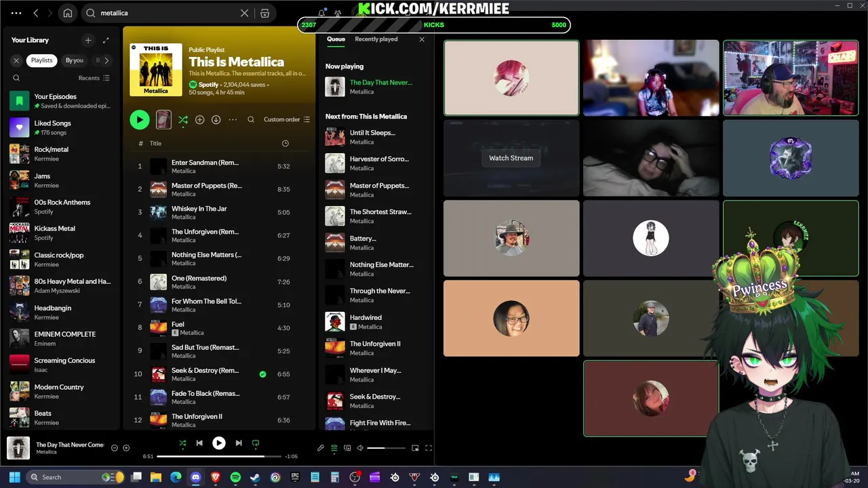Switch to Recently played tab
The image size is (868, 488).
coord(376,39)
